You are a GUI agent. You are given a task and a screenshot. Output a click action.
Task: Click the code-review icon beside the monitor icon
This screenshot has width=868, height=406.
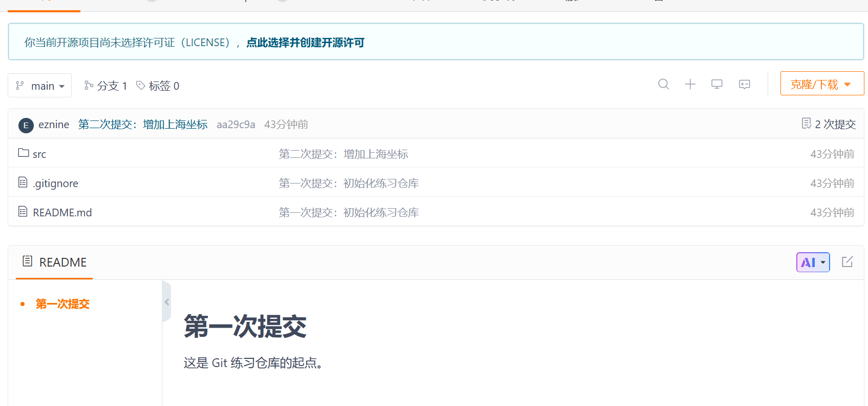click(x=745, y=84)
